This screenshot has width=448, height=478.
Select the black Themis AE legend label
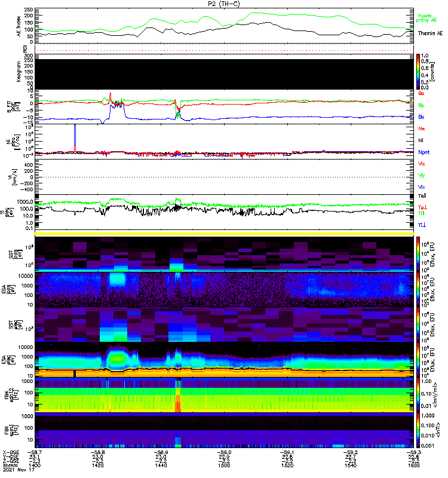430,33
